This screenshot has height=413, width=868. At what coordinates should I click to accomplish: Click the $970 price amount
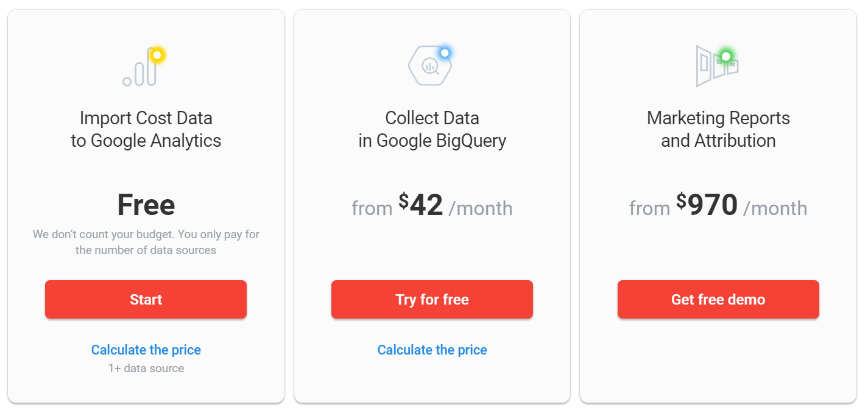point(707,205)
